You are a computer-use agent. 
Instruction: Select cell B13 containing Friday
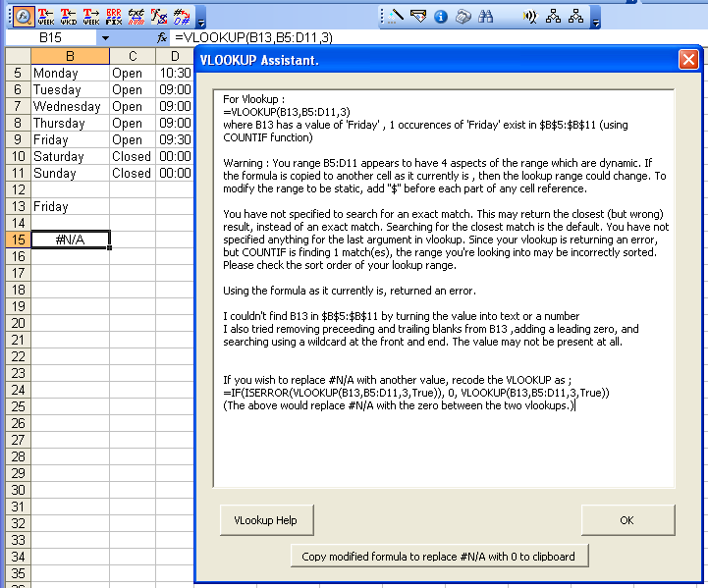pos(70,206)
